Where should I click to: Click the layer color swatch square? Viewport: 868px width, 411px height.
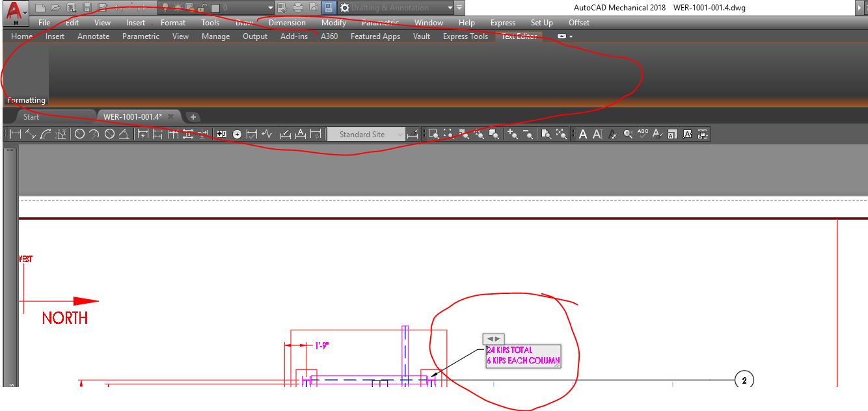215,7
